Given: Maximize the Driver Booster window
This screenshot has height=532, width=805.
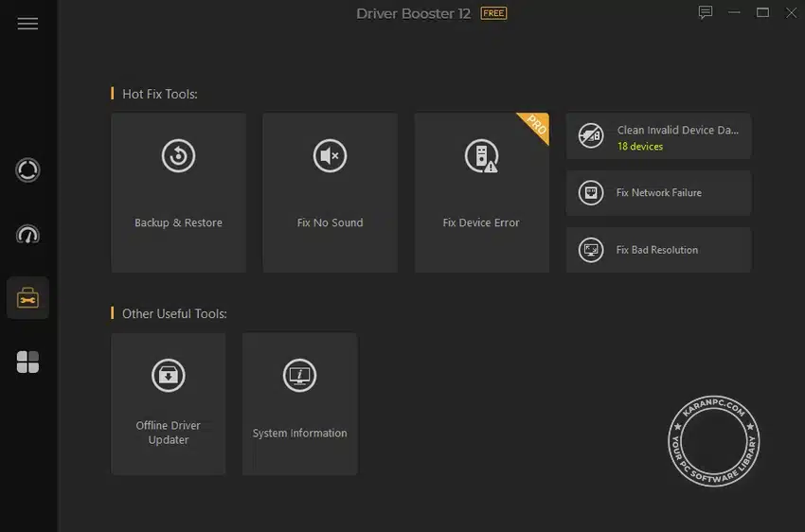Looking at the screenshot, I should click(763, 12).
